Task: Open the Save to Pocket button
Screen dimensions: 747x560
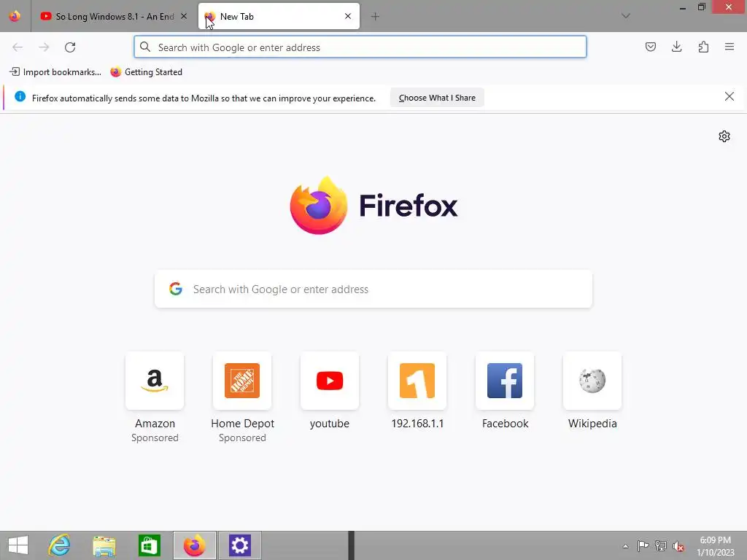Action: click(650, 47)
